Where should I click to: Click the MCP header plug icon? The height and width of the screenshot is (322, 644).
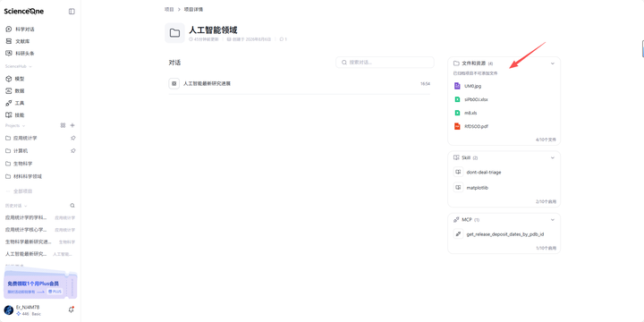[456, 220]
